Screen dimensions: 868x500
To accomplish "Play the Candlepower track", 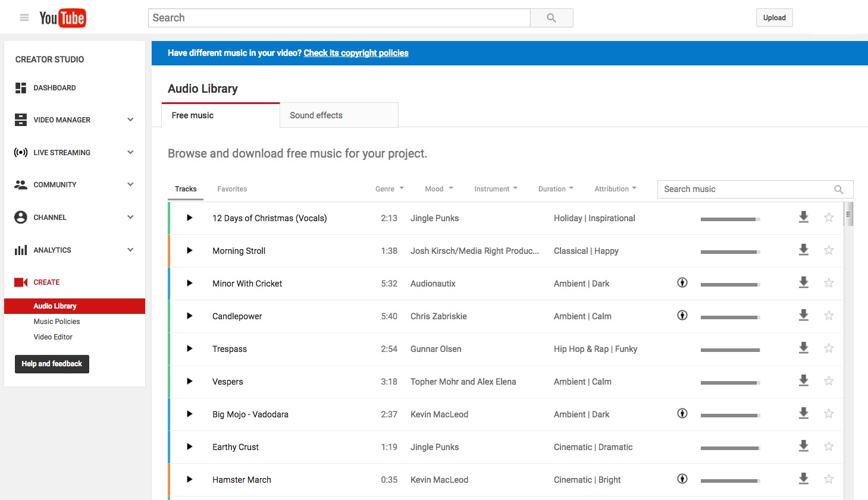I will (x=189, y=316).
